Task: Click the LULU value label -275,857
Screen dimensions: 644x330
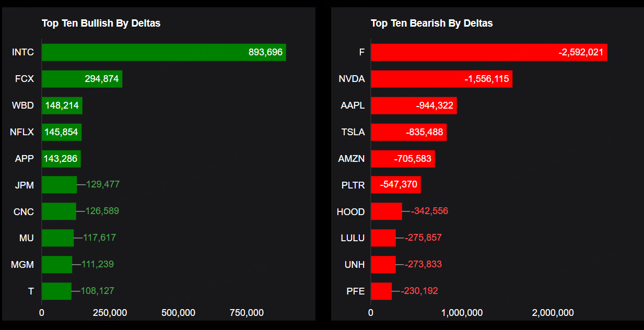Action: pyautogui.click(x=423, y=238)
